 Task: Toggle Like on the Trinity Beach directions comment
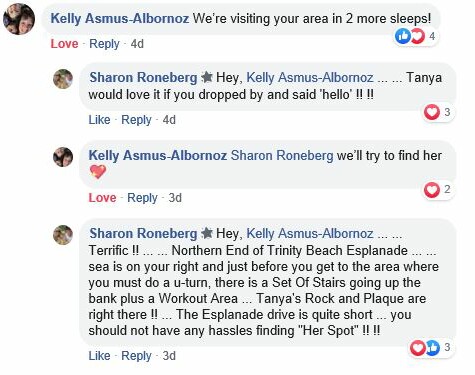(99, 356)
